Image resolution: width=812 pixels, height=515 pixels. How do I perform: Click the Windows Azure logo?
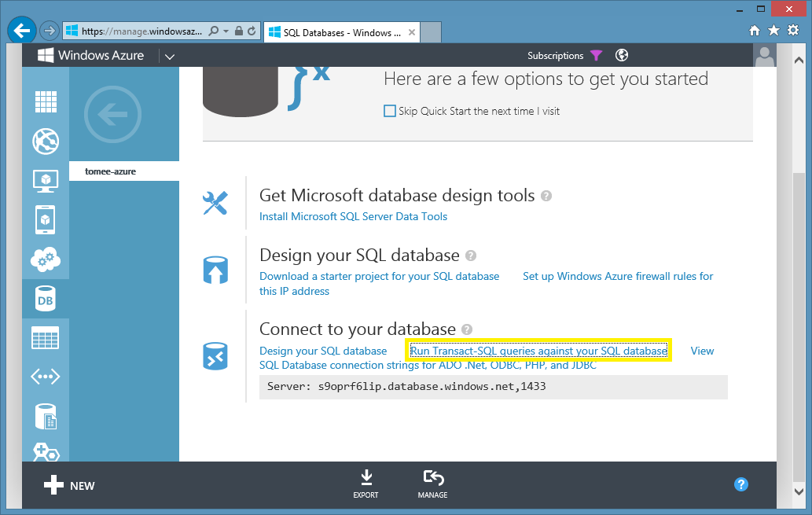click(91, 56)
